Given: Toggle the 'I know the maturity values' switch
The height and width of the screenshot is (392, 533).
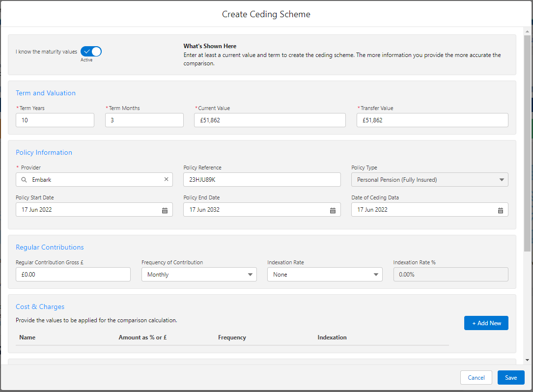Looking at the screenshot, I should pos(91,52).
